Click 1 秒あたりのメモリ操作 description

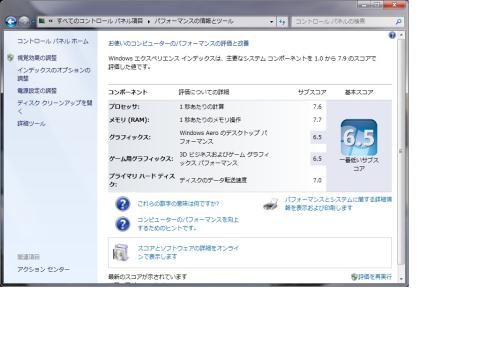[x=210, y=120]
